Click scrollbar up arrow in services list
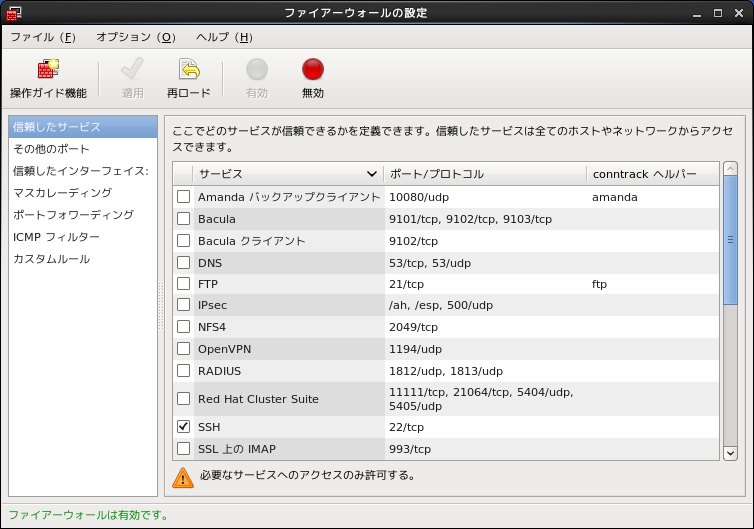The width and height of the screenshot is (754, 529). [x=730, y=169]
